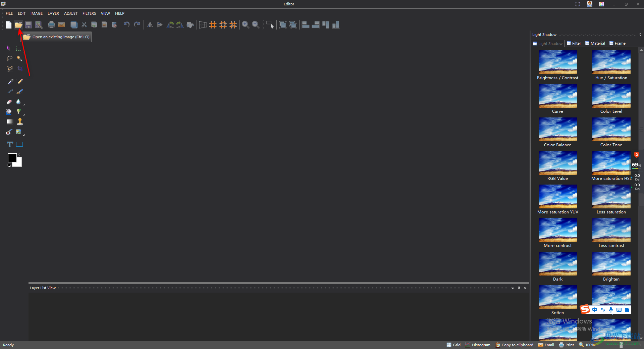644x349 pixels.
Task: Apply the Hue / Saturation effect
Action: [611, 65]
